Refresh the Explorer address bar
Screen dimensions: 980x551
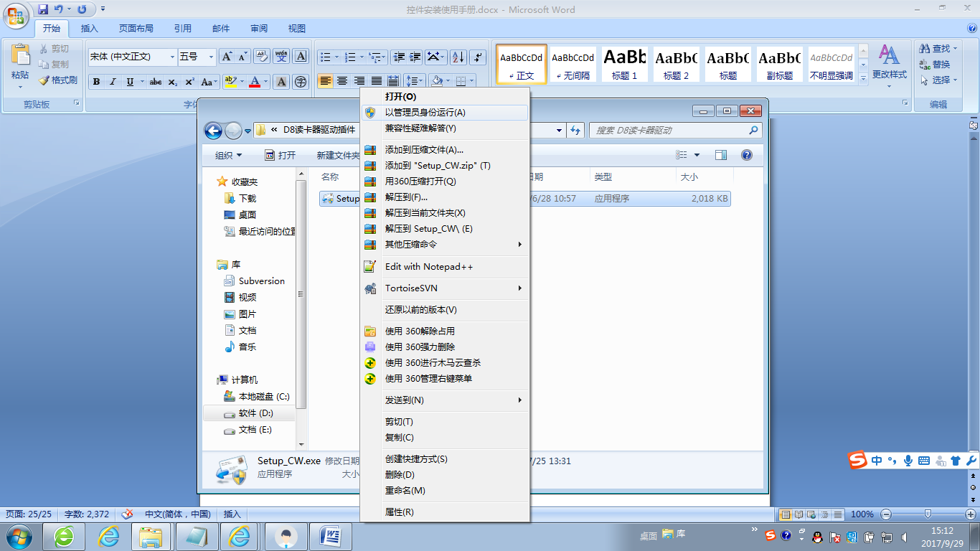[x=575, y=131]
